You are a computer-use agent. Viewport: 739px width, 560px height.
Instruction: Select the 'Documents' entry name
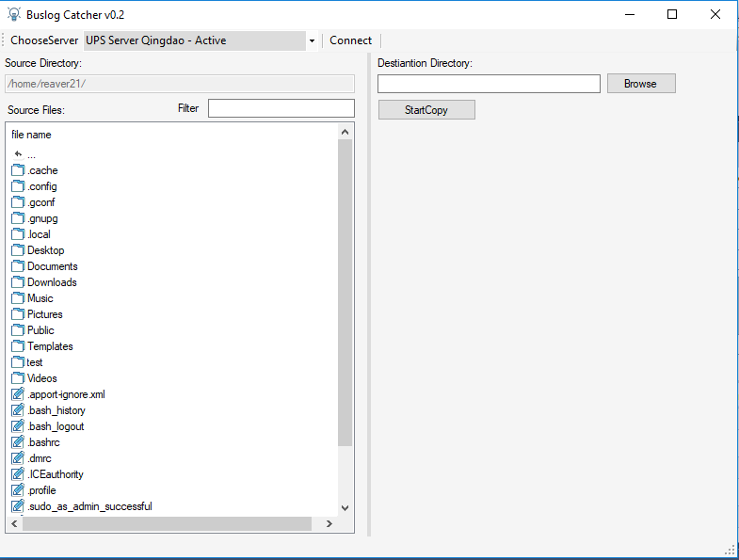53,266
